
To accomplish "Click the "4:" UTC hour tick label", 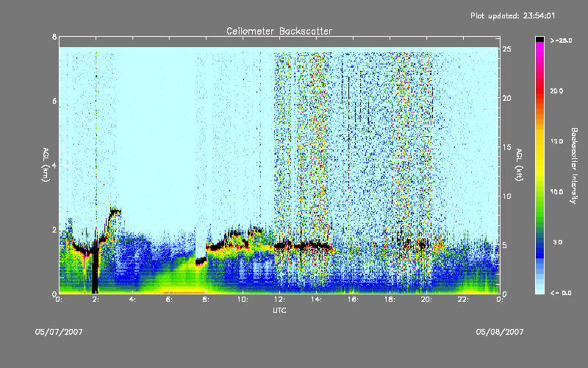I will pos(133,300).
